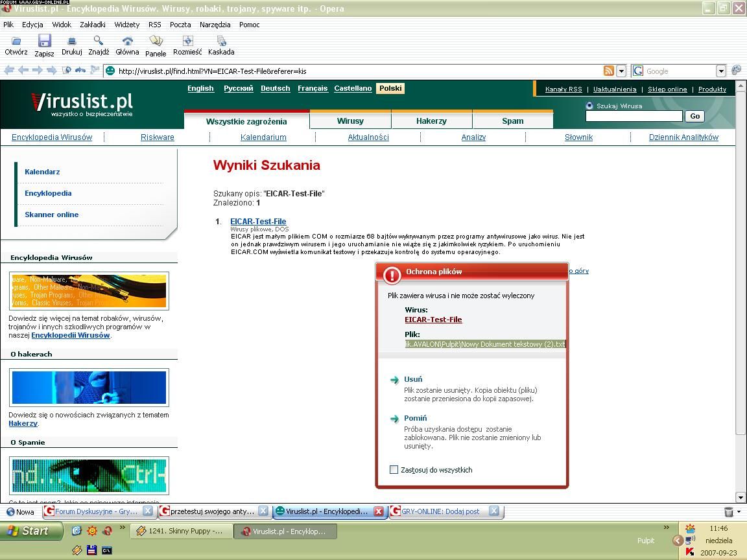Click the RSS feed icon in address bar
Image resolution: width=747 pixels, height=560 pixels.
click(x=609, y=71)
